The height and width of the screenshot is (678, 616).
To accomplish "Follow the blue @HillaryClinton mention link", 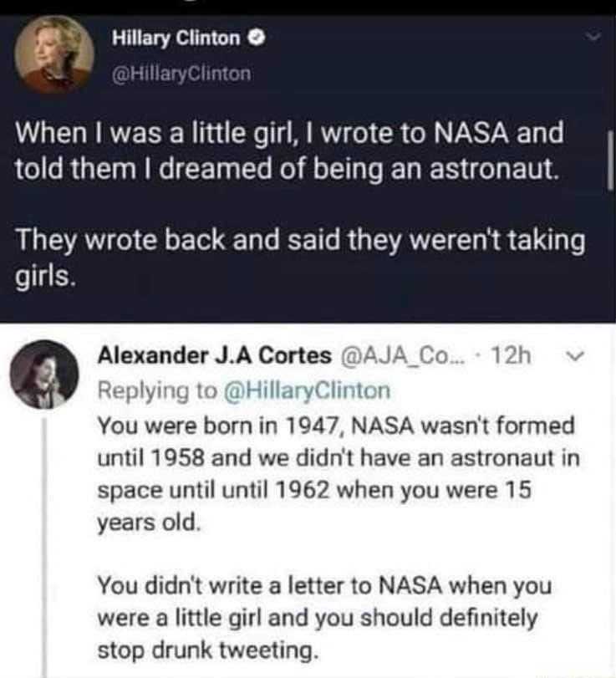I will pyautogui.click(x=307, y=390).
